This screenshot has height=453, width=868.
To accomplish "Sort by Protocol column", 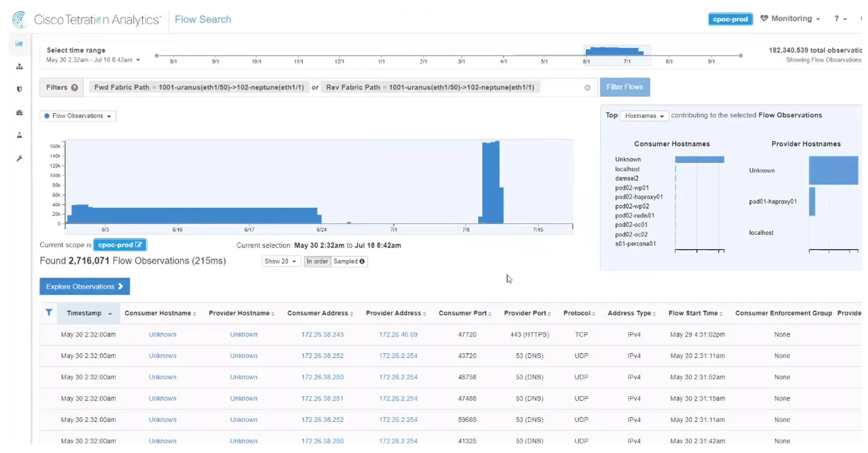I will [x=579, y=313].
